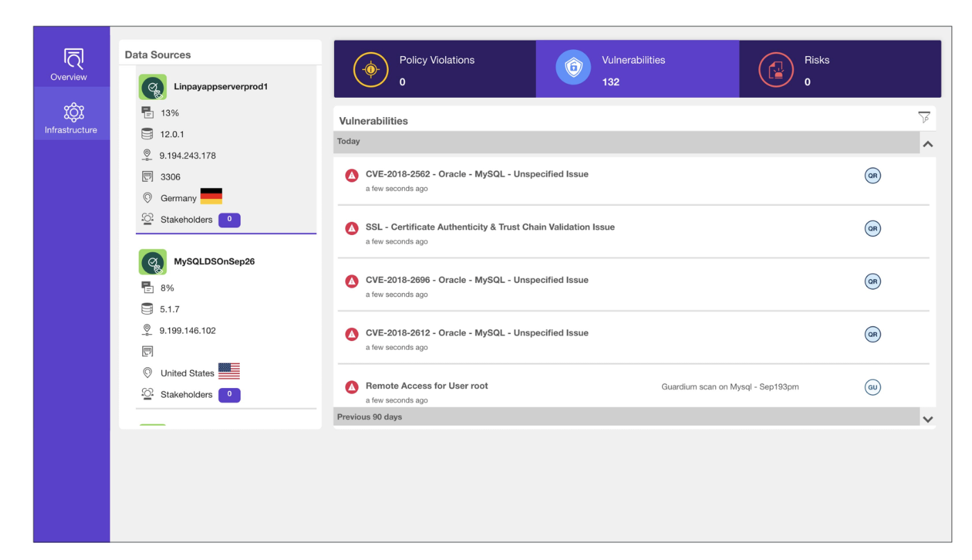Click the Stakeholders count badge for MySQLDSOnSep26
The width and height of the screenshot is (972, 560).
[x=229, y=394]
